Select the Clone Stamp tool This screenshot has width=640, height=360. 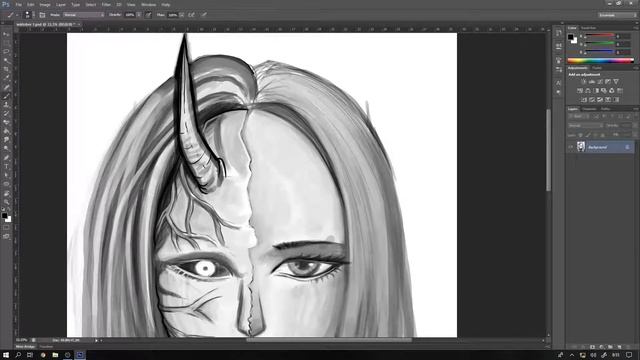click(6, 104)
